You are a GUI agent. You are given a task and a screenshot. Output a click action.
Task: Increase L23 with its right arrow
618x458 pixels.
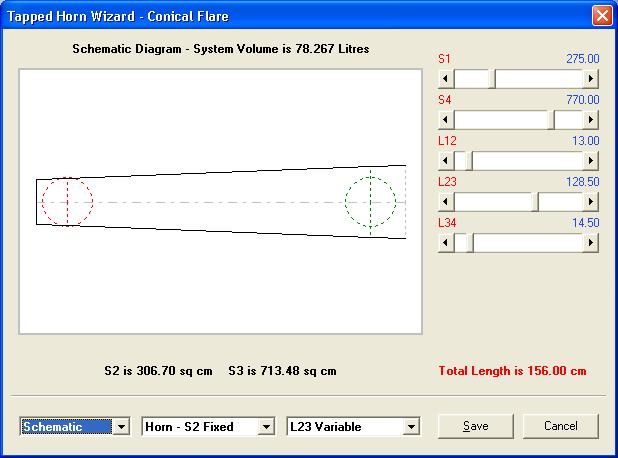590,201
